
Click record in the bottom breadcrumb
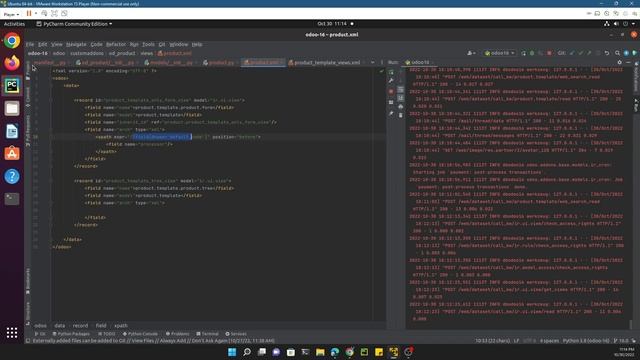(x=80, y=326)
